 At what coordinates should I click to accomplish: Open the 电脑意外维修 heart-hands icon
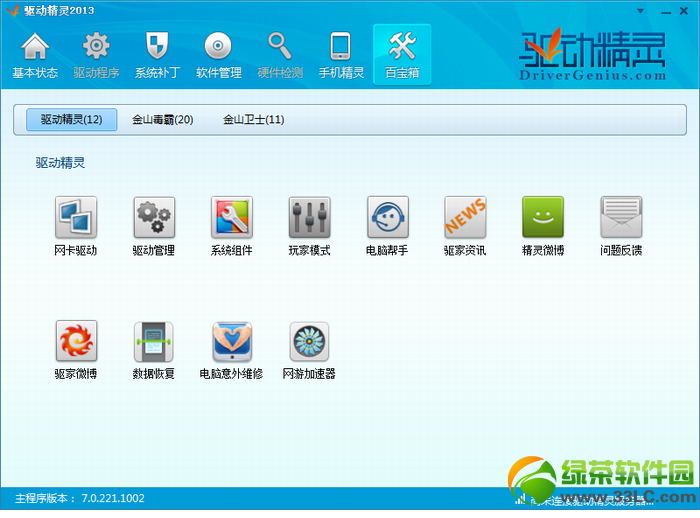coord(232,342)
